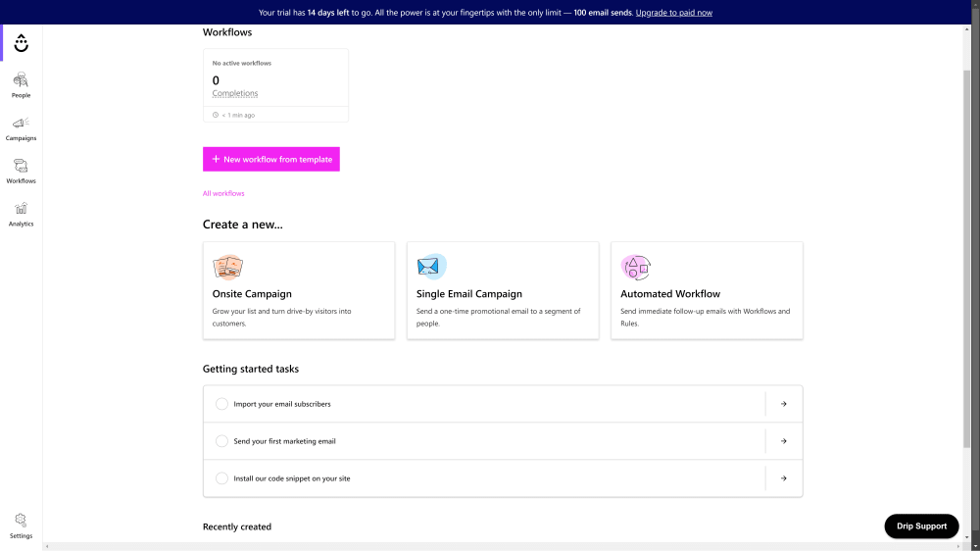Check the Send your first marketing email circle
Screen dimensions: 980x551
pyautogui.click(x=221, y=441)
